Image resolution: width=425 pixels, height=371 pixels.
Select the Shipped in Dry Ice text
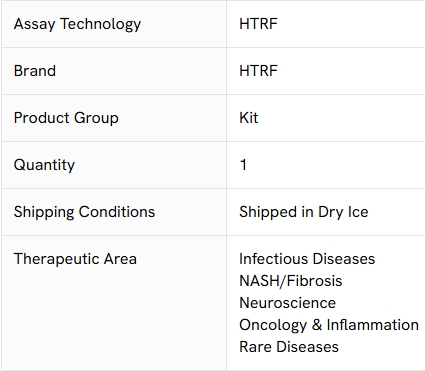pyautogui.click(x=304, y=212)
